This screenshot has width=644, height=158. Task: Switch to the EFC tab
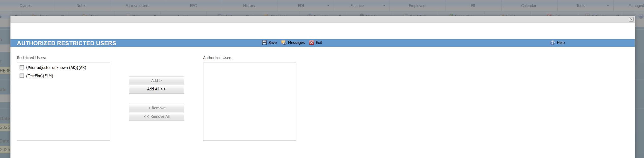[193, 6]
